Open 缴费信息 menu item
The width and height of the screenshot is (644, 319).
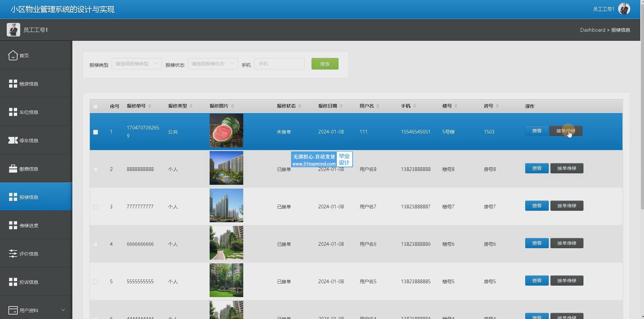pyautogui.click(x=36, y=169)
